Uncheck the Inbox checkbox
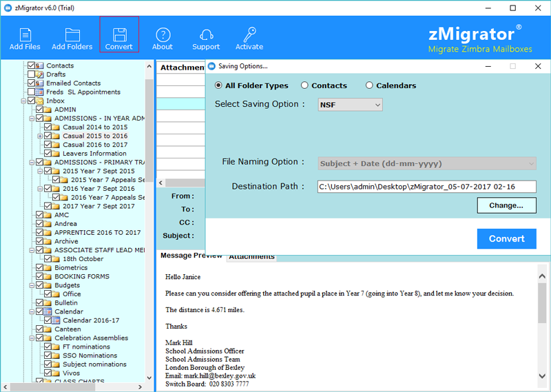This screenshot has height=392, width=551. point(31,101)
